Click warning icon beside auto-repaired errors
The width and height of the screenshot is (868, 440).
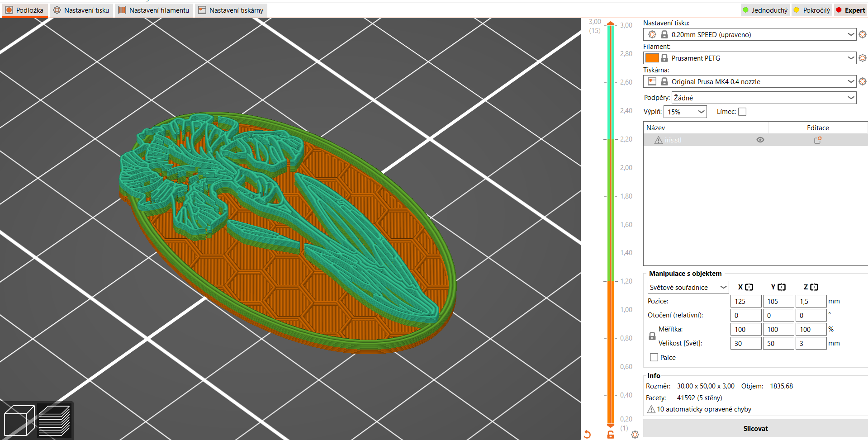pyautogui.click(x=651, y=409)
